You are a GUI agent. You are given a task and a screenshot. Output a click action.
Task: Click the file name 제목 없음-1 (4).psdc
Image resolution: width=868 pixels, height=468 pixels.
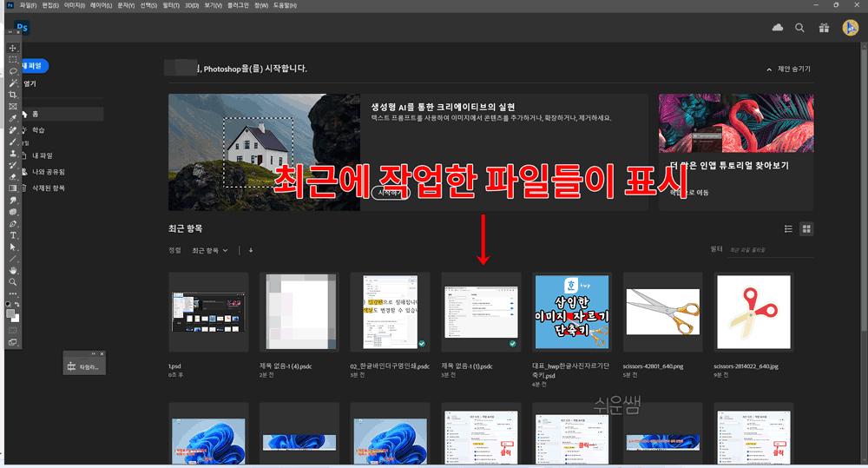point(286,366)
